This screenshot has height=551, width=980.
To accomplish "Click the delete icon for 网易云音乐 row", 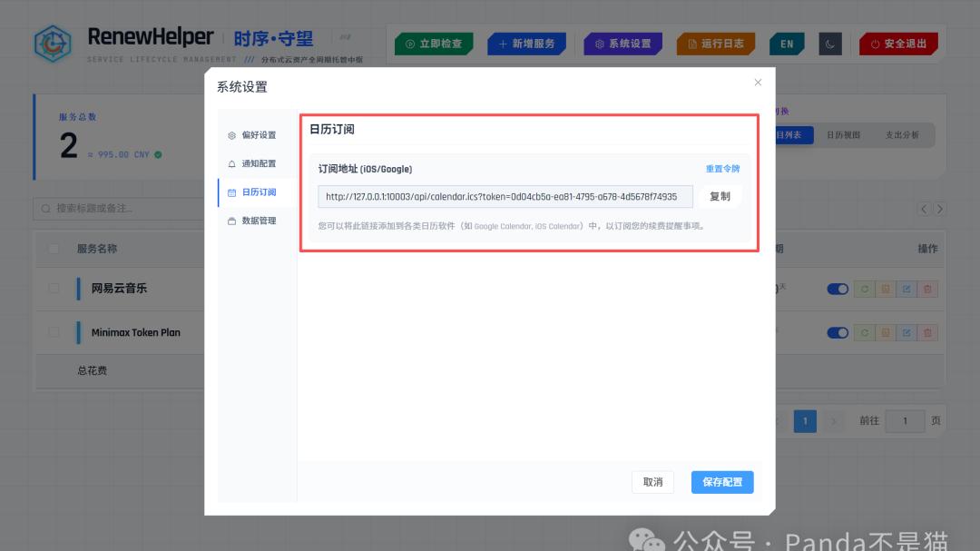I will pos(927,289).
